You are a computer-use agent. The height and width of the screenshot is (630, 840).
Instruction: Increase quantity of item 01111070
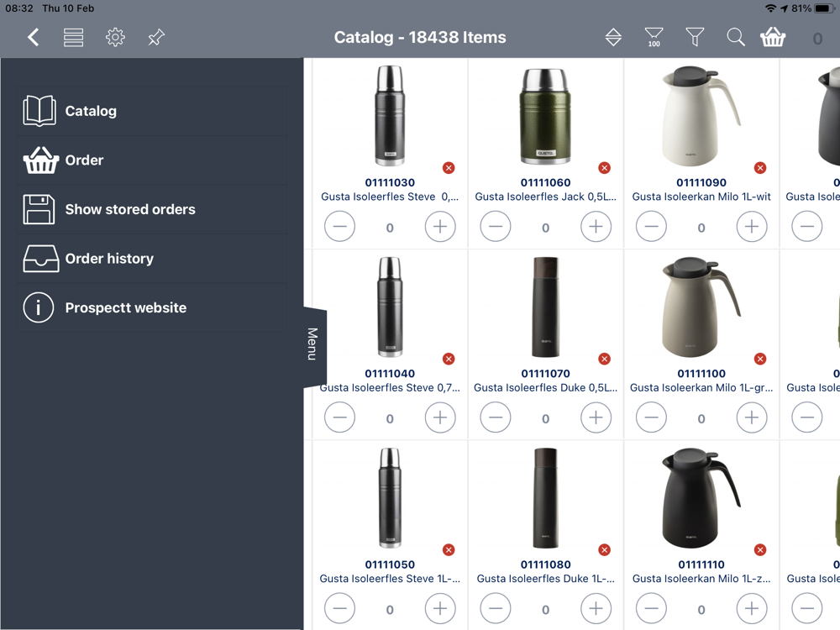click(x=596, y=417)
